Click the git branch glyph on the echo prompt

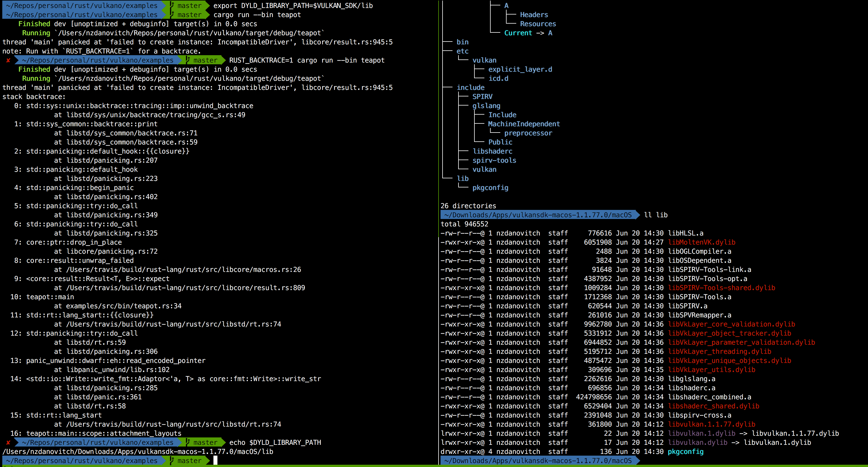(187, 443)
